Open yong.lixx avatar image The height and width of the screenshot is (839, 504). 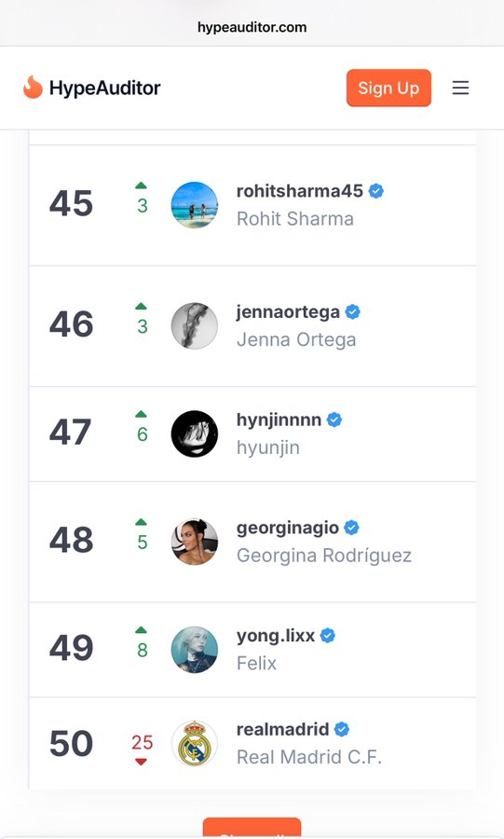[x=194, y=650]
